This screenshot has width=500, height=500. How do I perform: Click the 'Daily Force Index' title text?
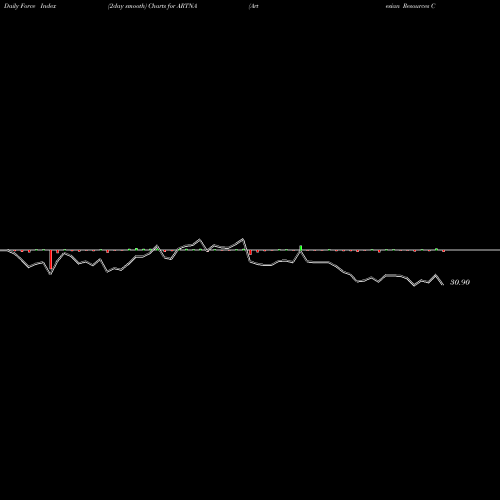pos(30,6)
